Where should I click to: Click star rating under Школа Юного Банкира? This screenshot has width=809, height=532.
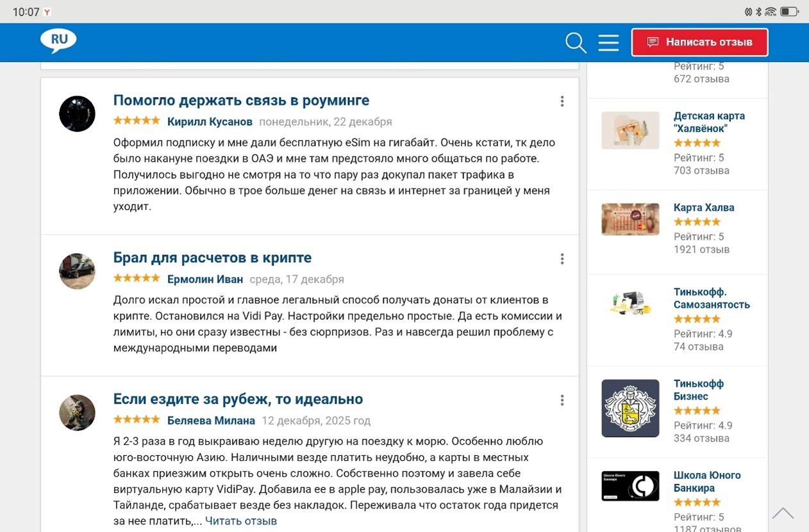coord(697,502)
